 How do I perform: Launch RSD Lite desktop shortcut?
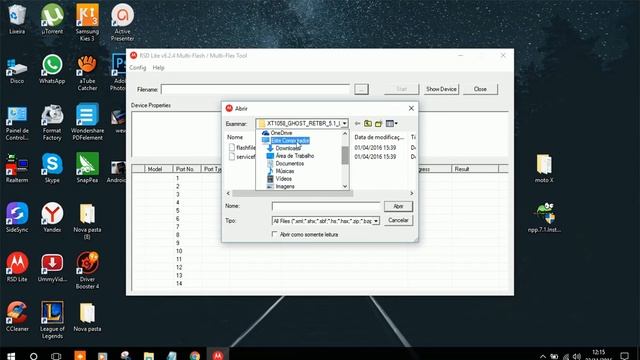(17, 267)
